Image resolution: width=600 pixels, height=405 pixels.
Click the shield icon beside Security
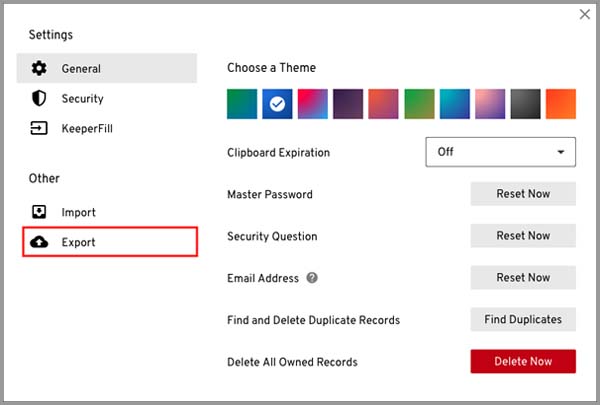click(39, 98)
